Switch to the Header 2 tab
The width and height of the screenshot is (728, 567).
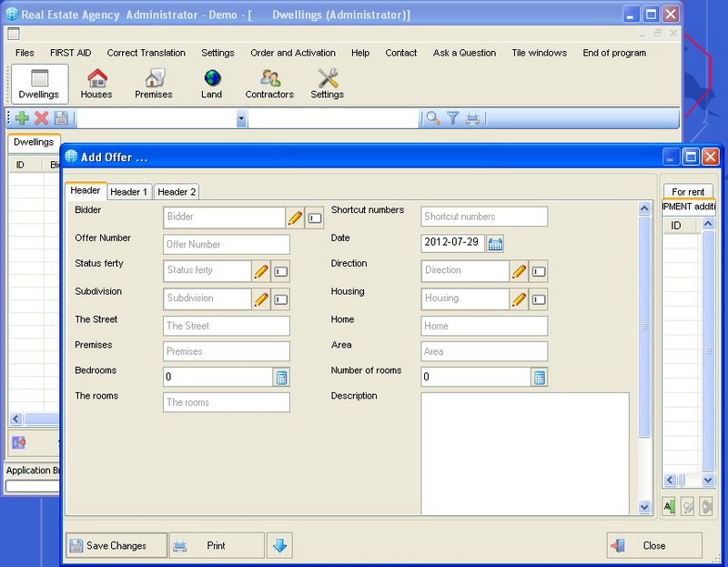point(177,192)
